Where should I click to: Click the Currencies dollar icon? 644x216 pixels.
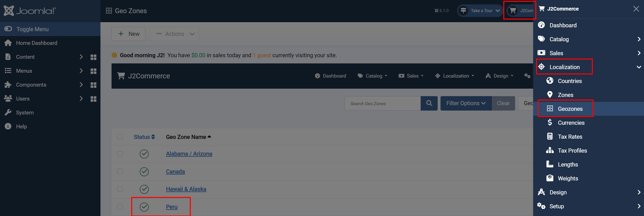[x=550, y=122]
